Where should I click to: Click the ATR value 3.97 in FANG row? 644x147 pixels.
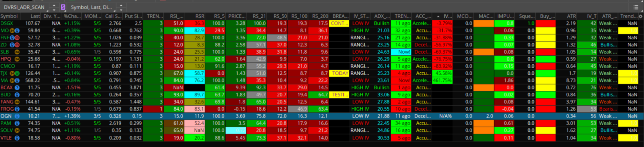pos(571,102)
